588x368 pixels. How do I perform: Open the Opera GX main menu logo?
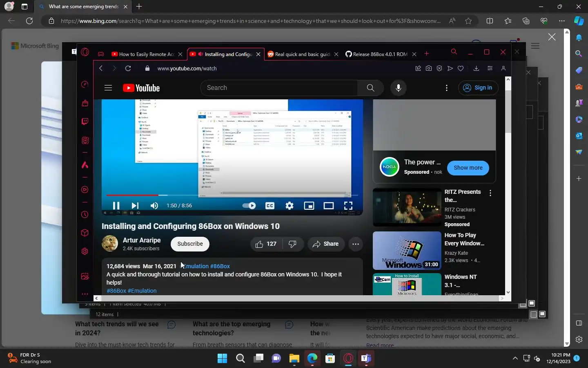click(x=85, y=52)
